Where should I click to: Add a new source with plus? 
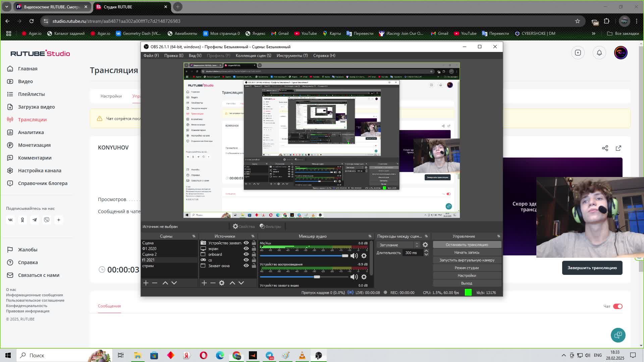point(204,283)
